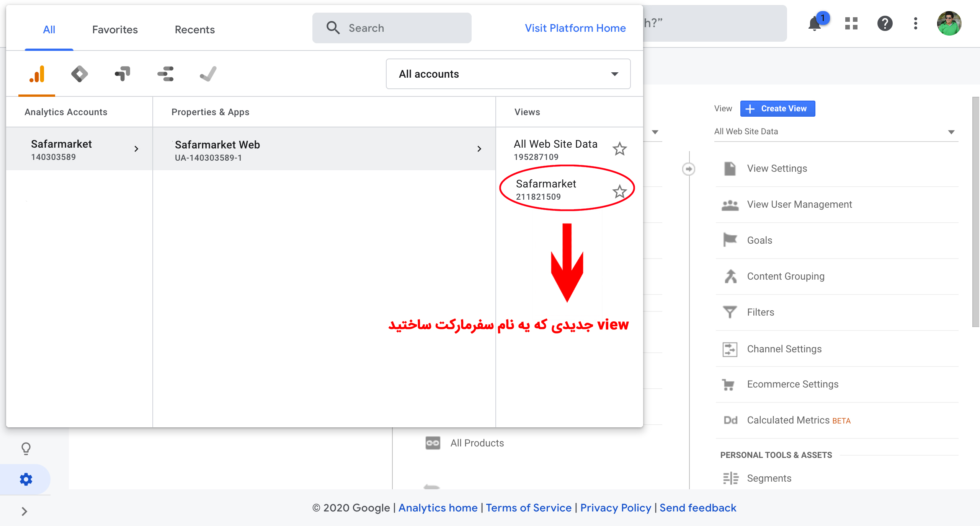
Task: Select the Google Analytics product icon
Action: tap(37, 74)
